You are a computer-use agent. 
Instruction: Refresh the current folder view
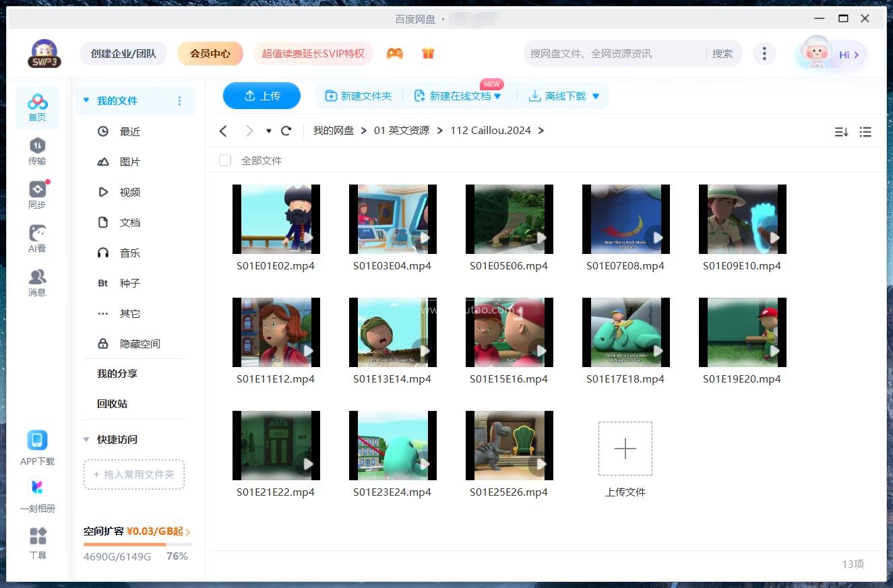click(x=286, y=130)
